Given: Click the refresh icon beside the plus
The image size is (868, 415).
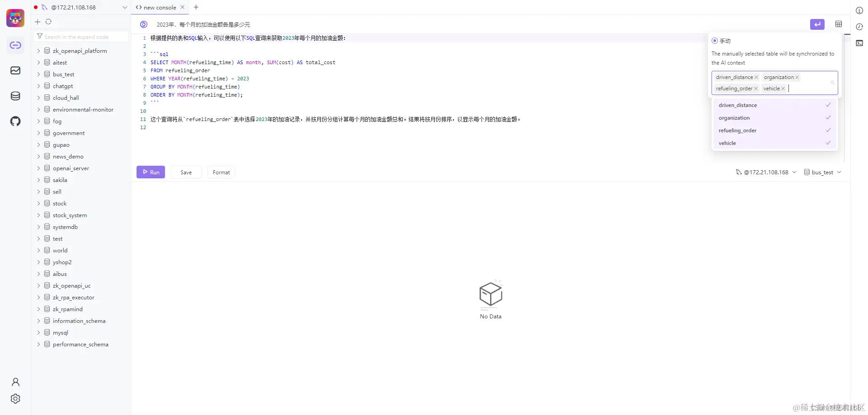Looking at the screenshot, I should point(48,22).
